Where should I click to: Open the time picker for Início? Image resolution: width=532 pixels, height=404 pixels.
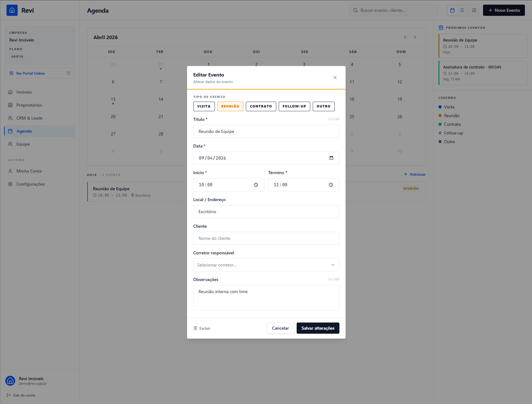tap(256, 185)
